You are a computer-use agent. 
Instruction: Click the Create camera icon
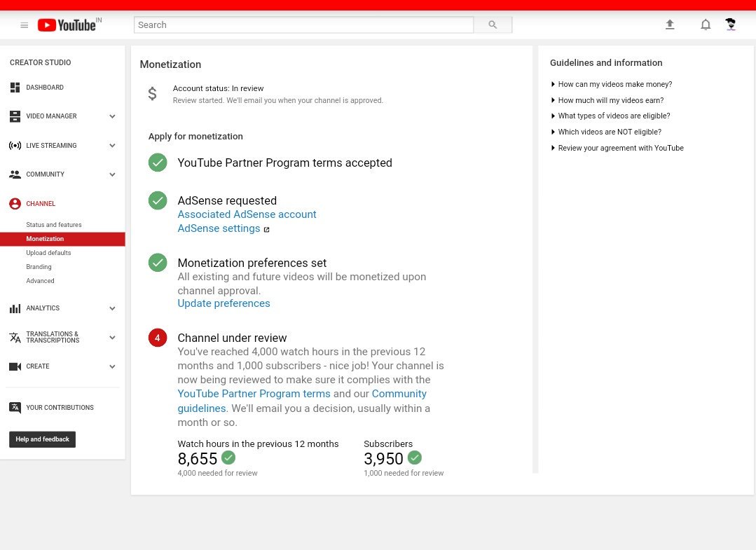[x=15, y=367]
